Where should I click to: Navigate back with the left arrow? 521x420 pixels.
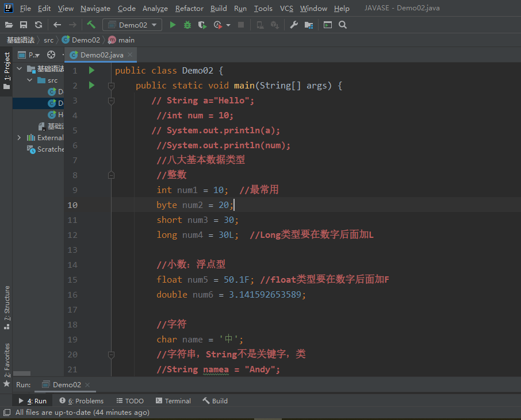[x=57, y=25]
